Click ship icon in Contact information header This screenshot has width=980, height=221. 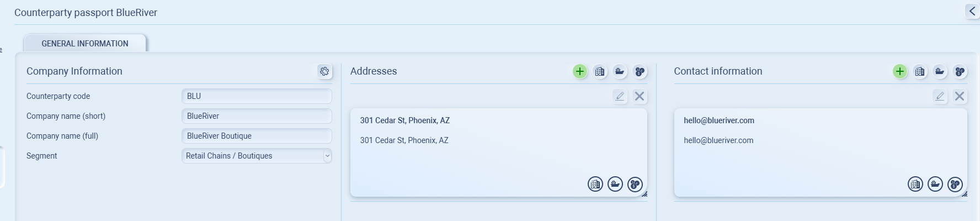point(940,71)
